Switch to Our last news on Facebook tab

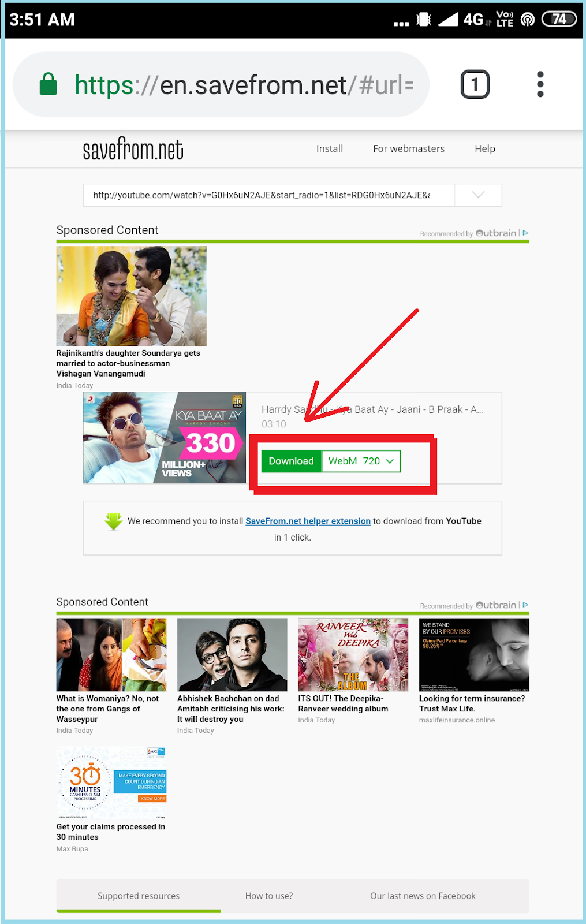coord(423,896)
